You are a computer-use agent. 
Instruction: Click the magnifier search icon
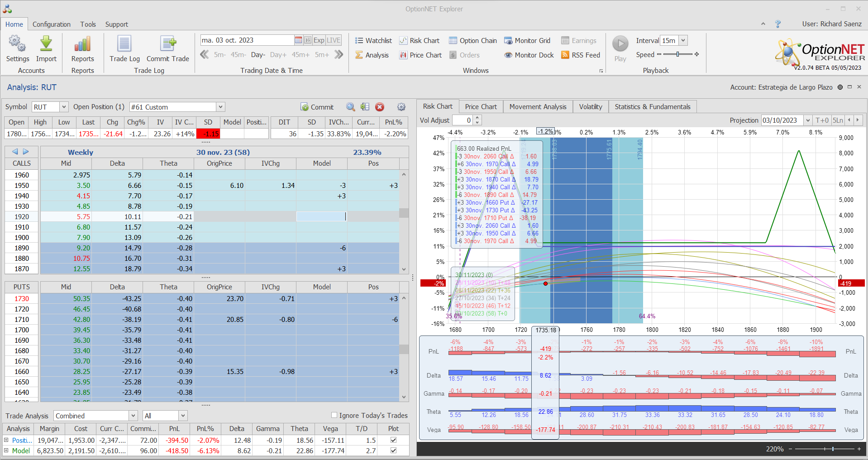(350, 107)
